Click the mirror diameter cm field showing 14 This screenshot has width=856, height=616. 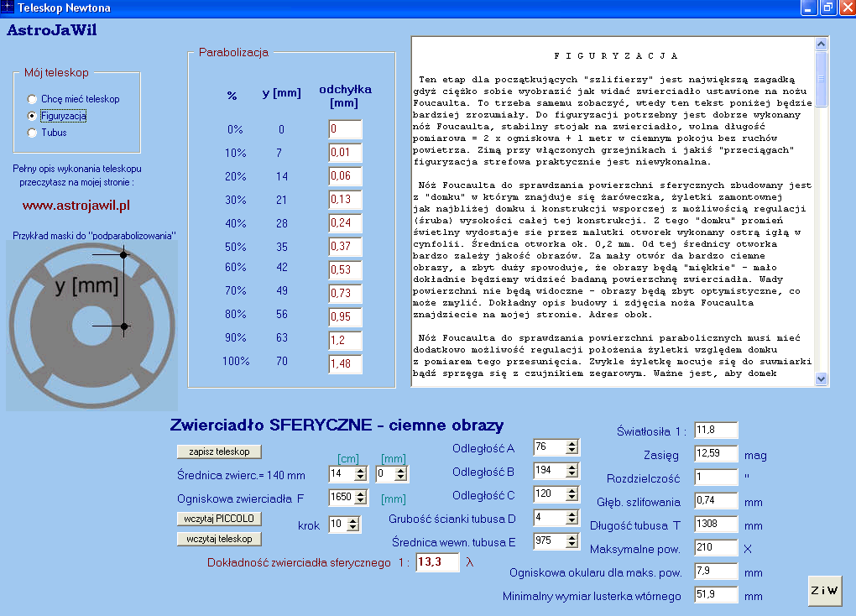[342, 473]
